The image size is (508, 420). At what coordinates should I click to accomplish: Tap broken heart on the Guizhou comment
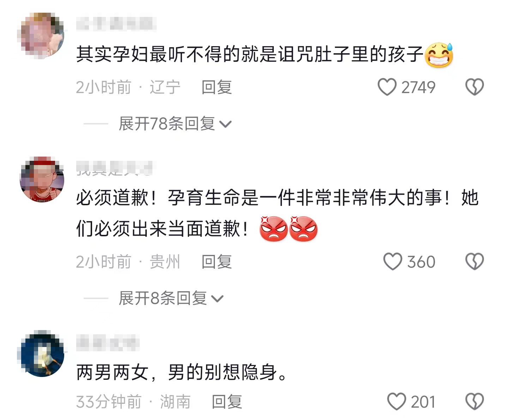(474, 262)
